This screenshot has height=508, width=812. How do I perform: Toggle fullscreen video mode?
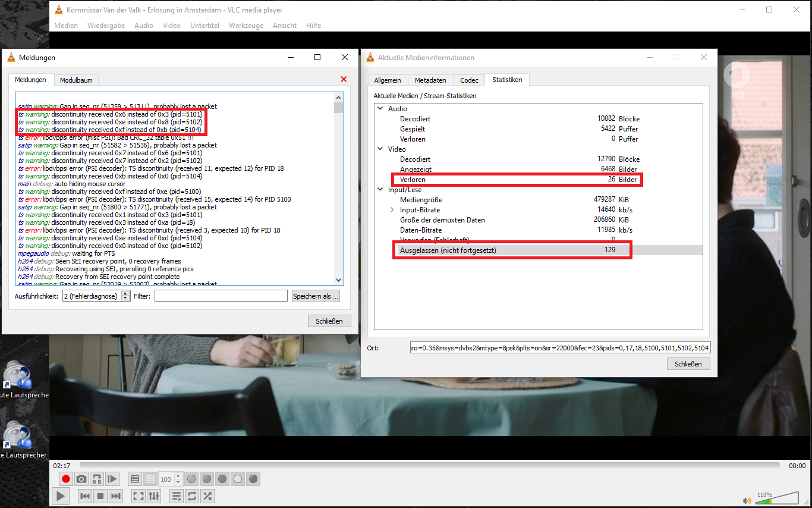[x=138, y=496]
